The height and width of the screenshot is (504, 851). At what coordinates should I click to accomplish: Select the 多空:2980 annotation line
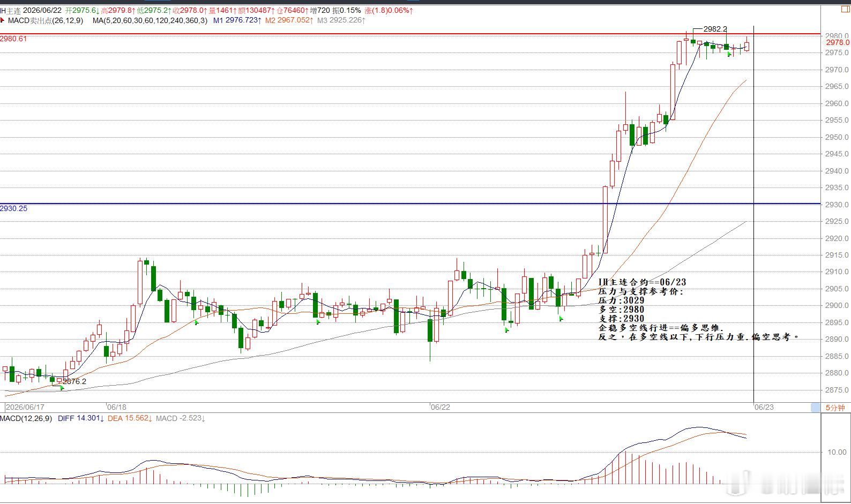tap(621, 310)
